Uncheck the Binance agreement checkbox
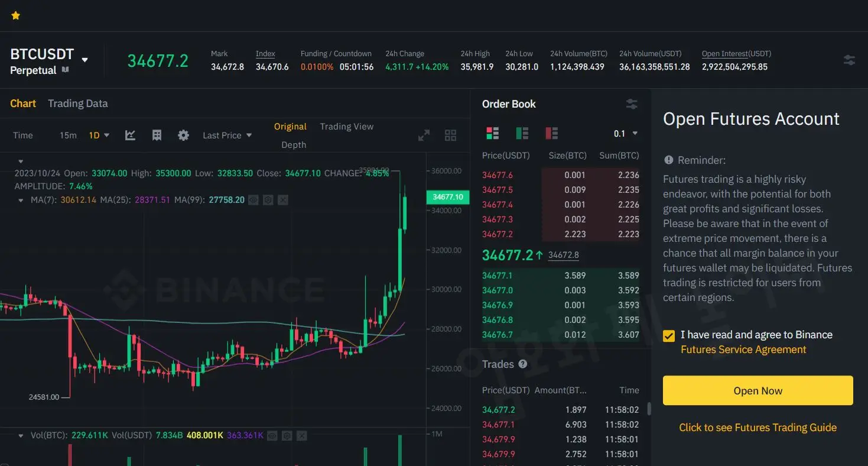868x466 pixels. click(x=669, y=336)
